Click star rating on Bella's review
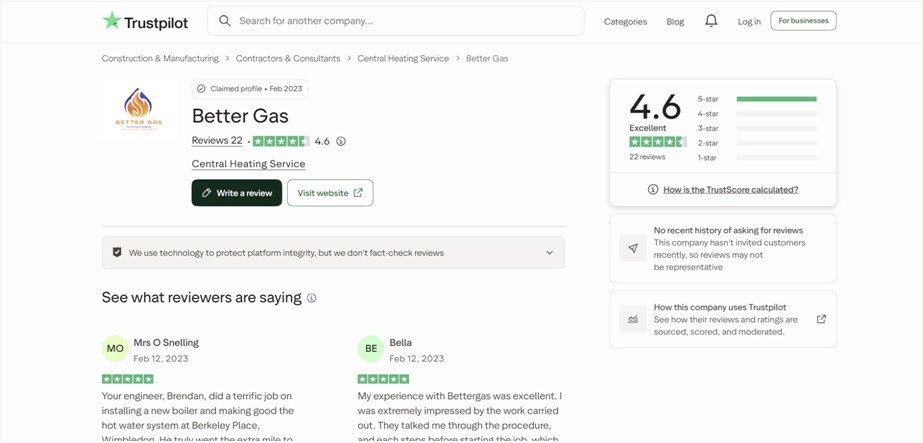The width and height of the screenshot is (923, 443). (x=383, y=379)
